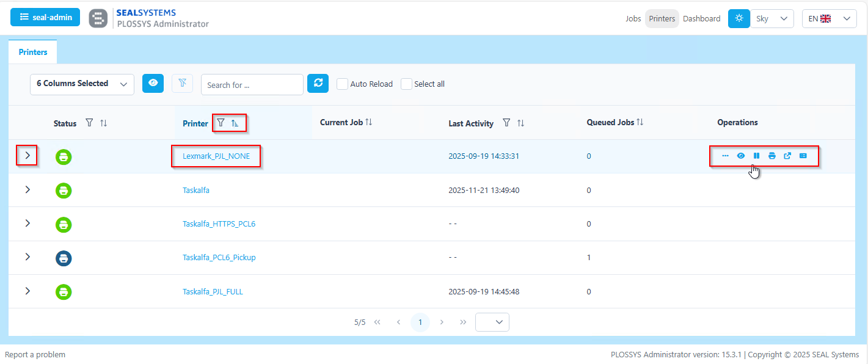
Task: Expand the Taskalfa_PCL6_Pickup row
Action: pos(27,257)
